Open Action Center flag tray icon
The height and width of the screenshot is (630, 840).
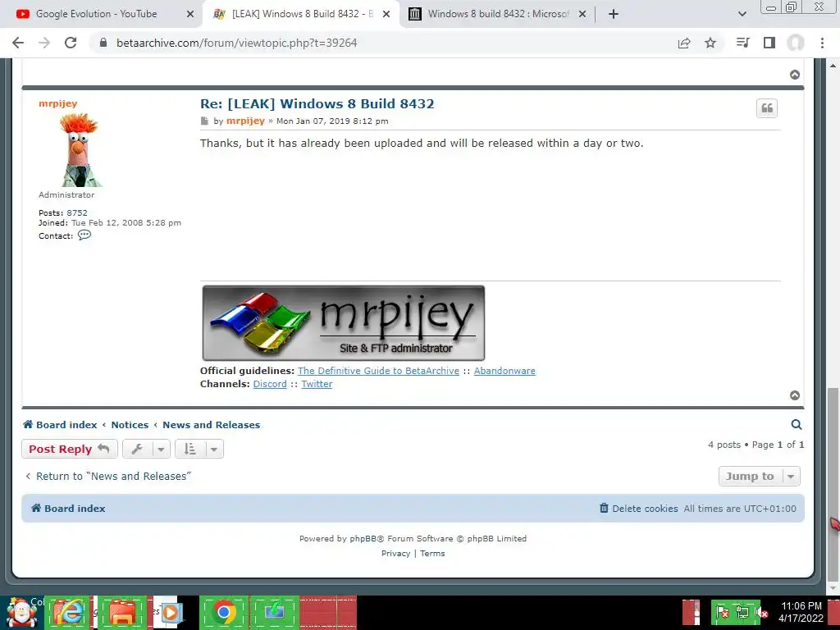[x=723, y=612]
